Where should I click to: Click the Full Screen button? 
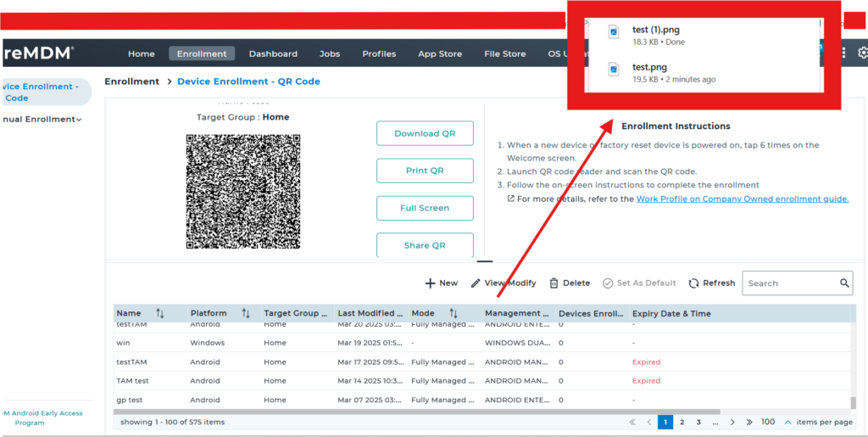[x=425, y=208]
